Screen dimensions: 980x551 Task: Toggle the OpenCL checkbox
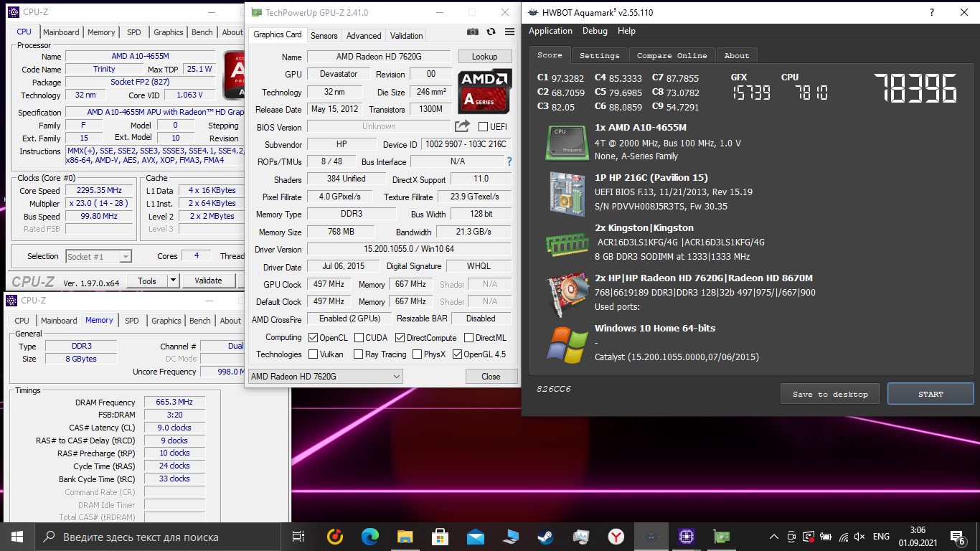[313, 338]
